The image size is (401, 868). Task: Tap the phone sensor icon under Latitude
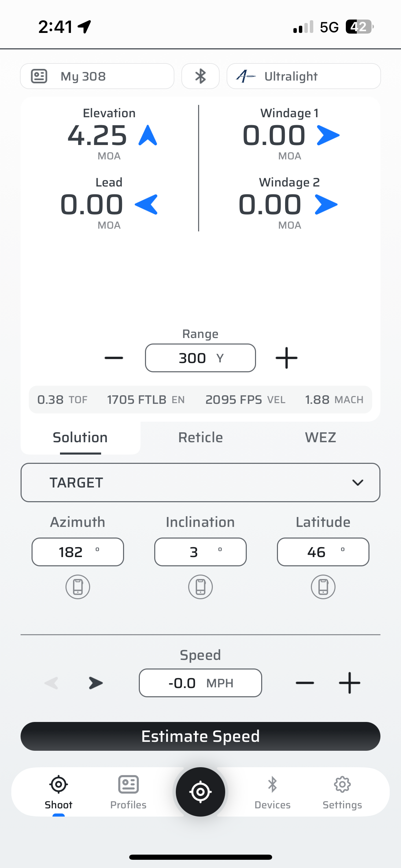pos(323,587)
